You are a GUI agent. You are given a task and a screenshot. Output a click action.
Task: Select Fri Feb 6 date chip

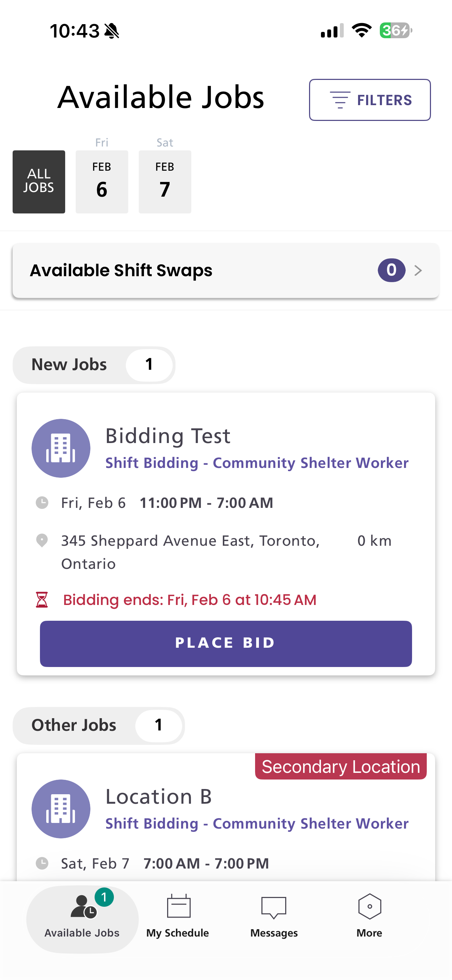pos(102,182)
